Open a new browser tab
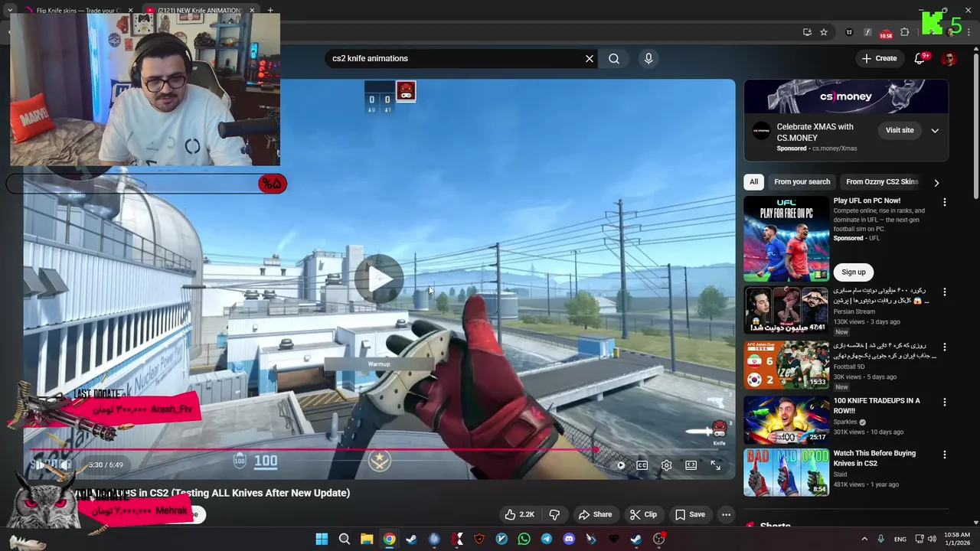 (270, 11)
